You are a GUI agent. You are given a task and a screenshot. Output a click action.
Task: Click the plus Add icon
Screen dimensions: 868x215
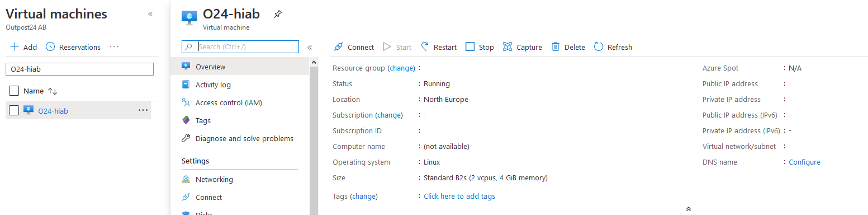click(15, 47)
